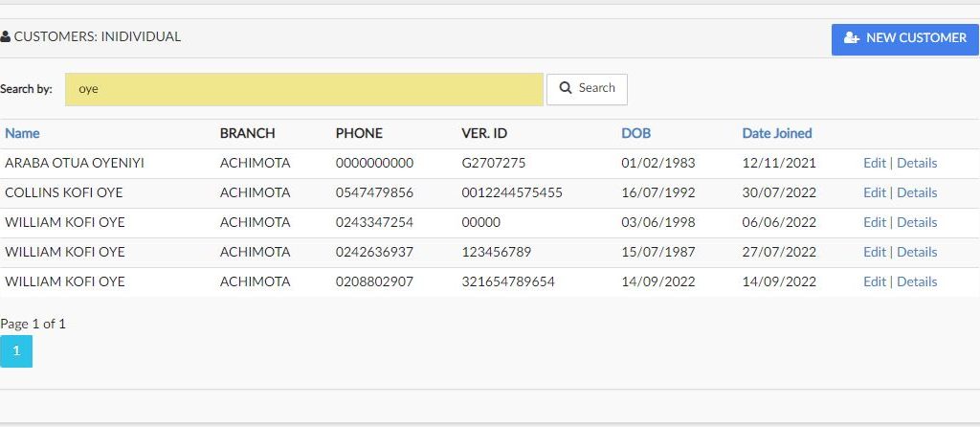Open Details for customer with ID 00000
Image resolution: width=980 pixels, height=427 pixels.
click(916, 223)
